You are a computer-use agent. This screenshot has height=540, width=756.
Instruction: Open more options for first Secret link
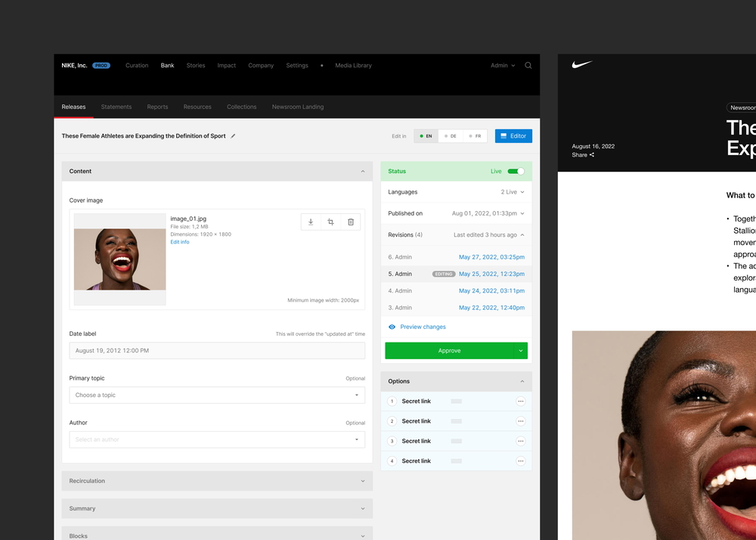tap(521, 402)
